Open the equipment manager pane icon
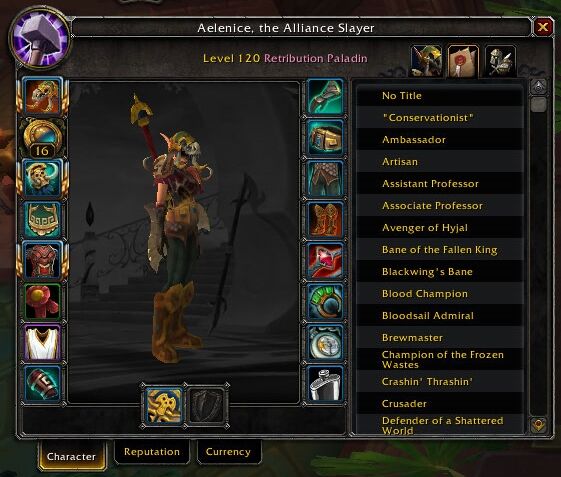The image size is (561, 477). (x=500, y=61)
